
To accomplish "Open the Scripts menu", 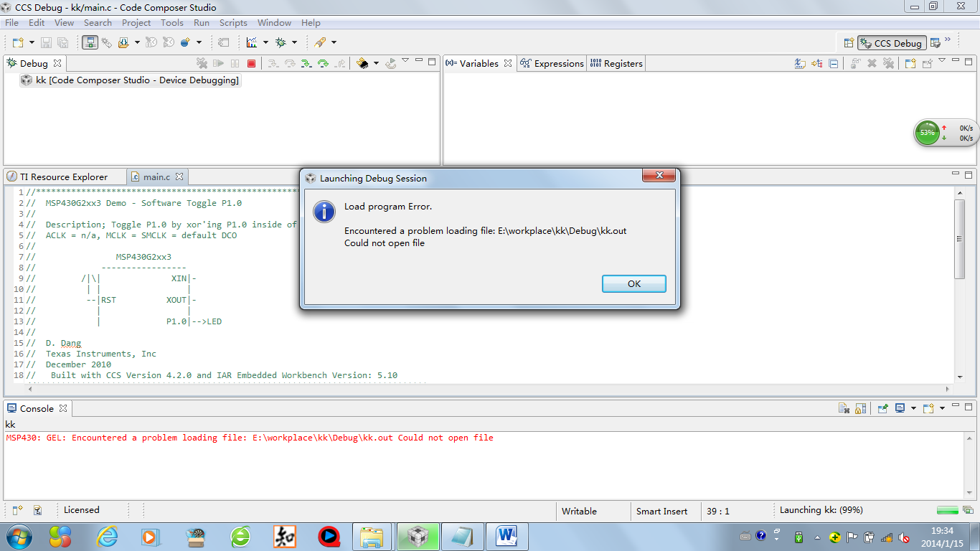I will click(233, 23).
